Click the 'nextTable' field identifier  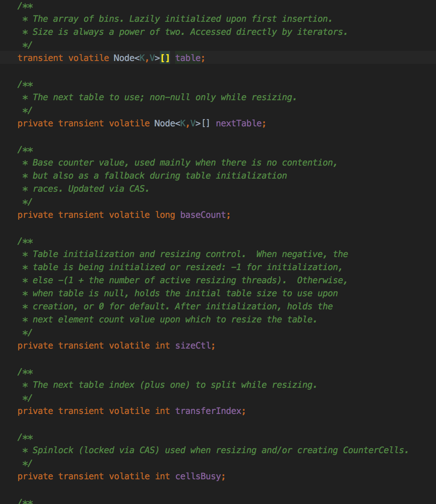(x=238, y=123)
